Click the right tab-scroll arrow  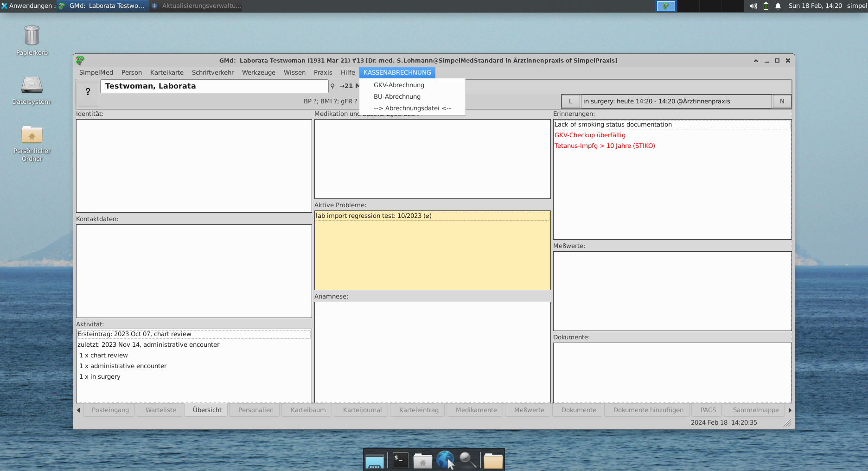click(790, 410)
